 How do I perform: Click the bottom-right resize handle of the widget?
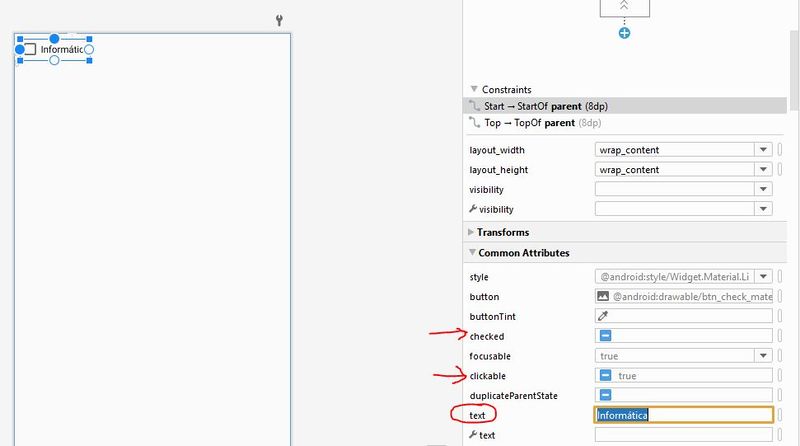(89, 60)
